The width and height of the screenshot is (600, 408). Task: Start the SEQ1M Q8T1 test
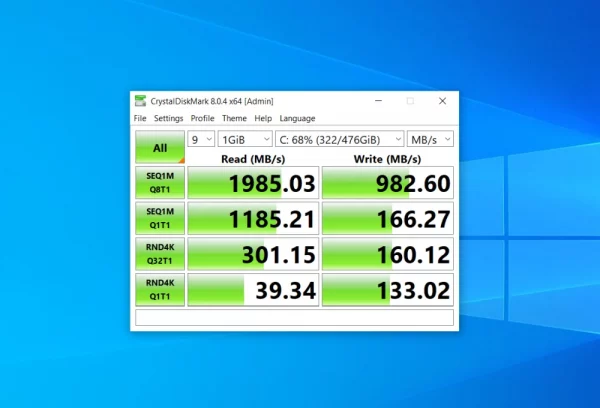coord(160,183)
